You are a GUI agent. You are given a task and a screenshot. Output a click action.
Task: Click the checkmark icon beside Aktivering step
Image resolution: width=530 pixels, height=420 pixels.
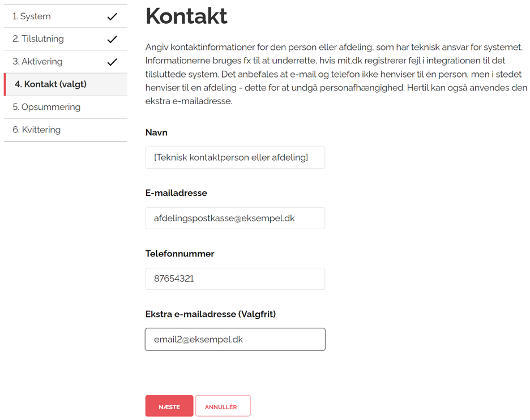tap(112, 62)
